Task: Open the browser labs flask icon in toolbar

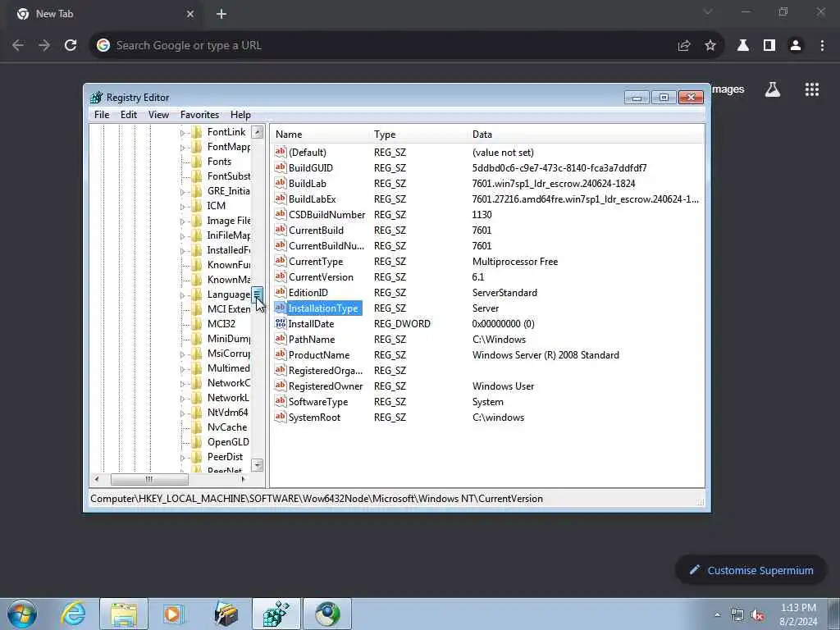Action: pos(743,46)
